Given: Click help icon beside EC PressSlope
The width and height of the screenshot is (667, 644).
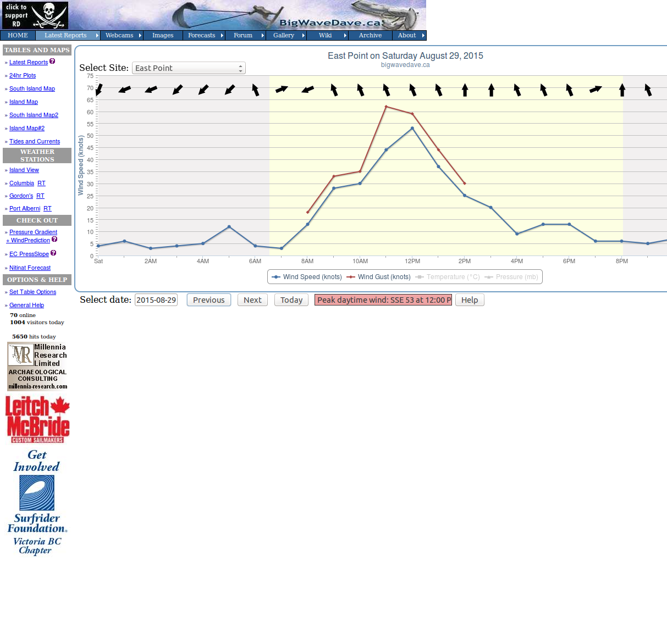Looking at the screenshot, I should (53, 253).
